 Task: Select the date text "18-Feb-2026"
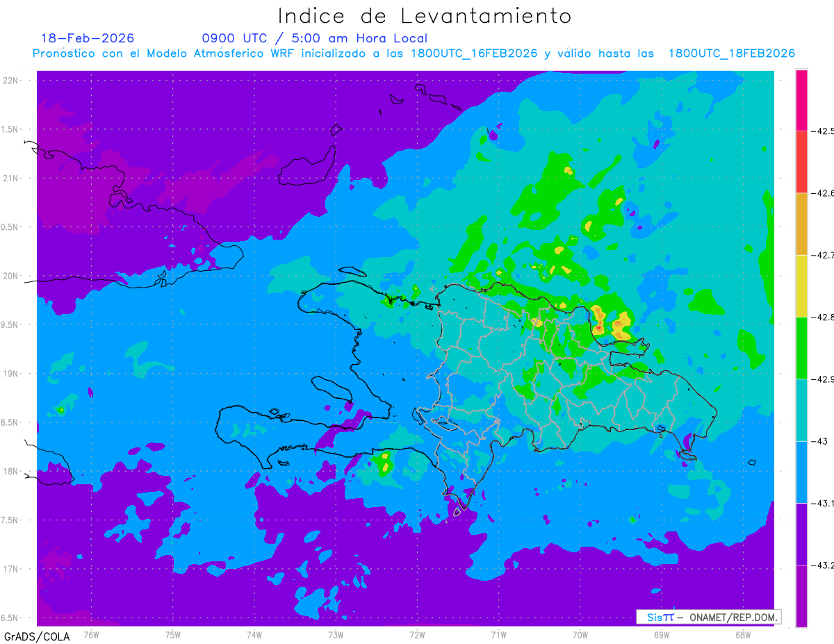[88, 38]
